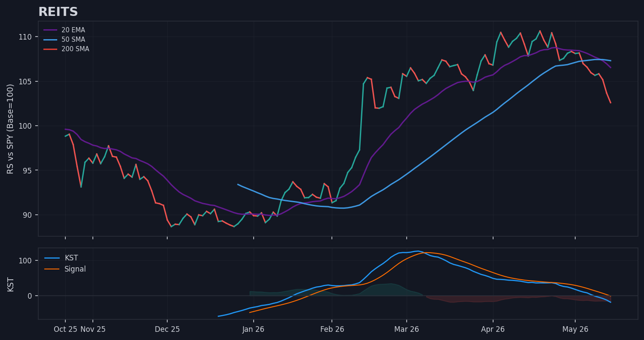Click the rotated KST y-axis title
The height and width of the screenshot is (340, 644).
[11, 284]
